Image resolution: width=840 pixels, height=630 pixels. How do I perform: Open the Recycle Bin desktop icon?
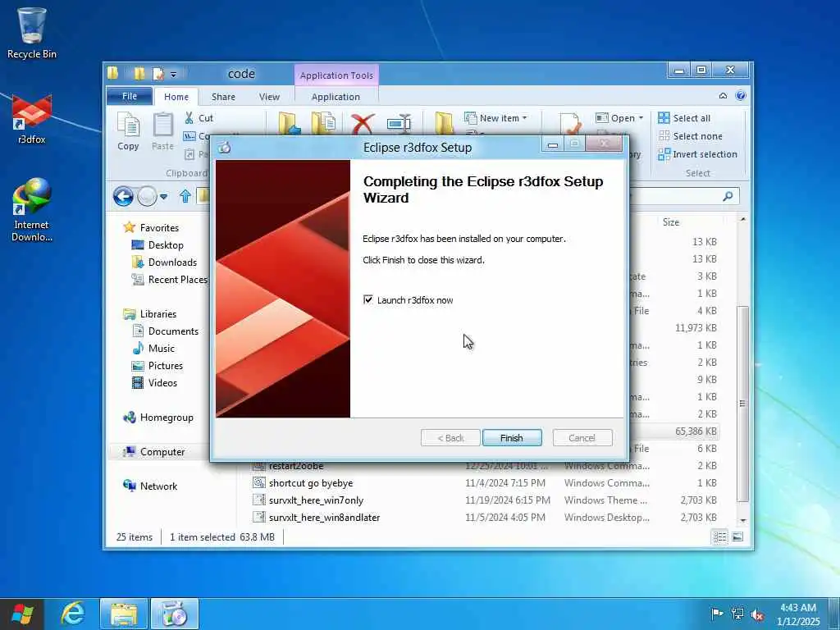pos(32,33)
